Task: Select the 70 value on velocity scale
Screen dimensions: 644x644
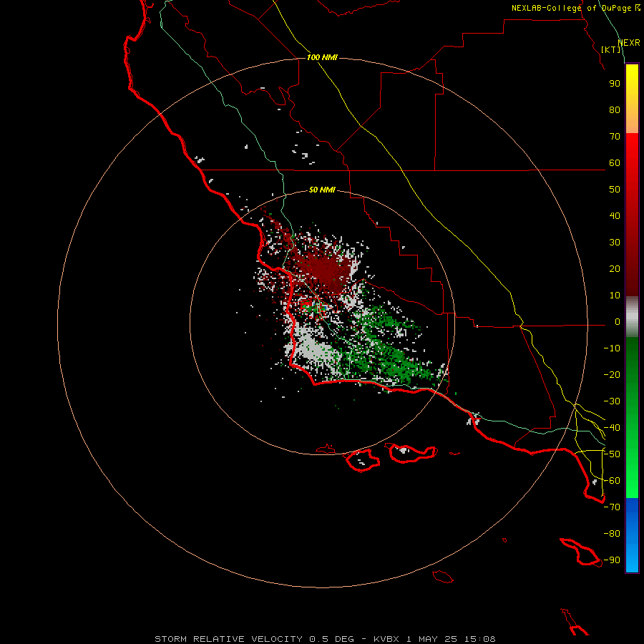Action: (615, 137)
